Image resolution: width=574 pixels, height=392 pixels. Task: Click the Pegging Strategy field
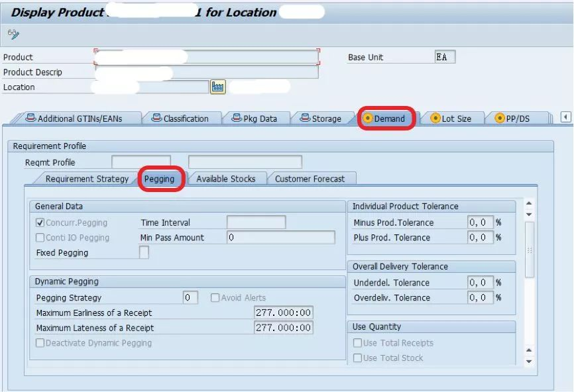click(190, 297)
